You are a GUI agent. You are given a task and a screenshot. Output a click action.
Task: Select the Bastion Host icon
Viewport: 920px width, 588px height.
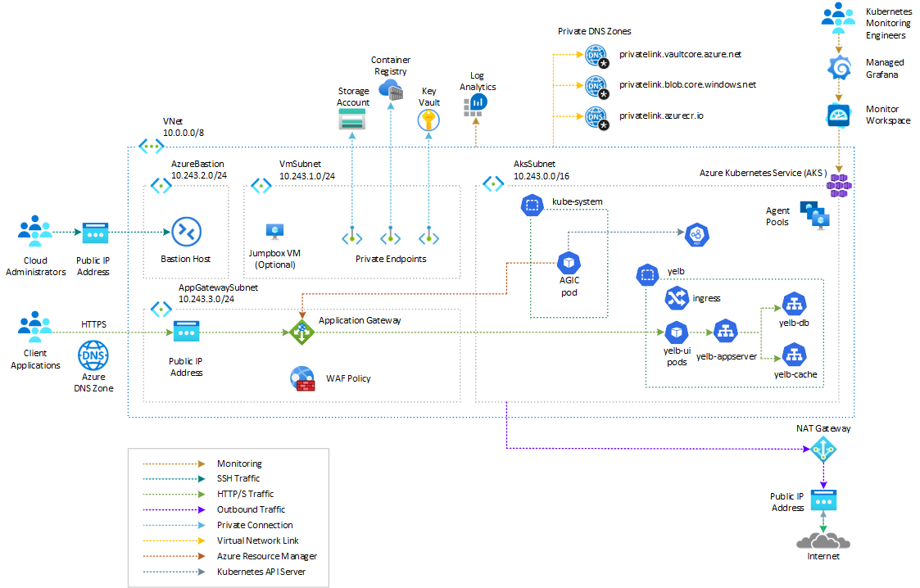187,232
